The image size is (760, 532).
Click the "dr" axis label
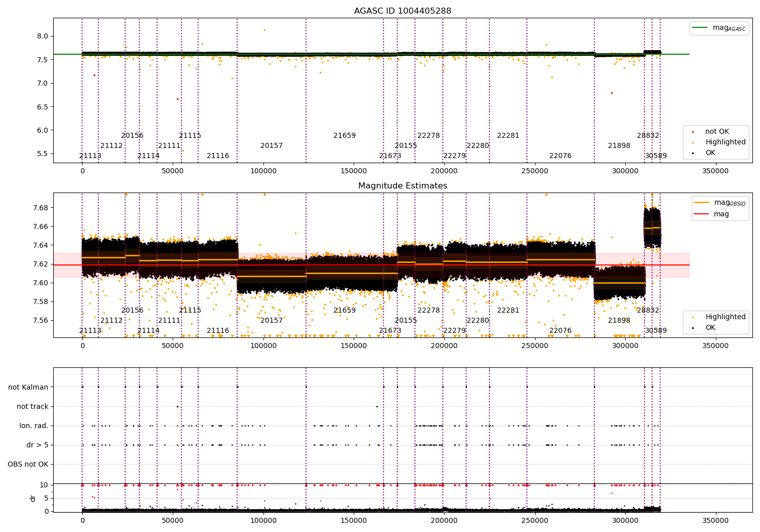click(x=33, y=498)
